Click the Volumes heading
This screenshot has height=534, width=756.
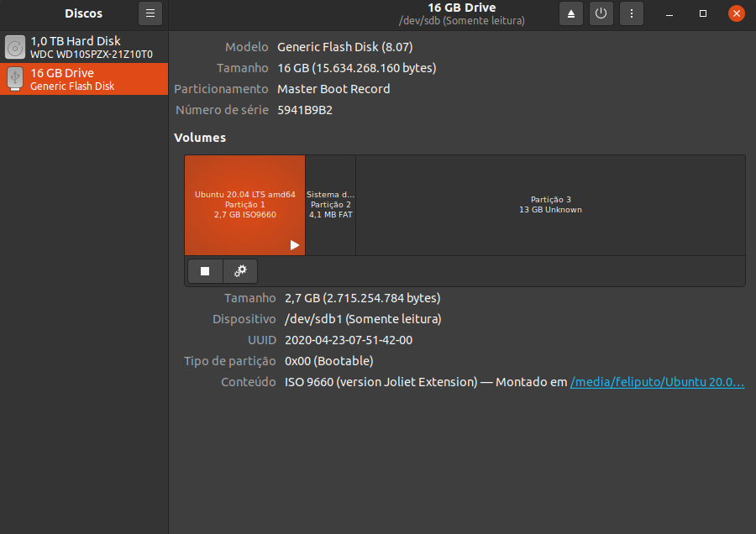click(x=200, y=138)
